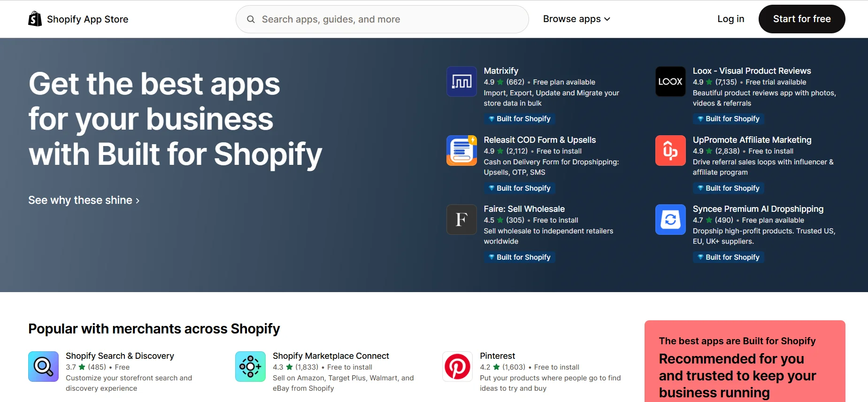Open the Shopify App Store home text
This screenshot has height=402, width=868.
[87, 19]
